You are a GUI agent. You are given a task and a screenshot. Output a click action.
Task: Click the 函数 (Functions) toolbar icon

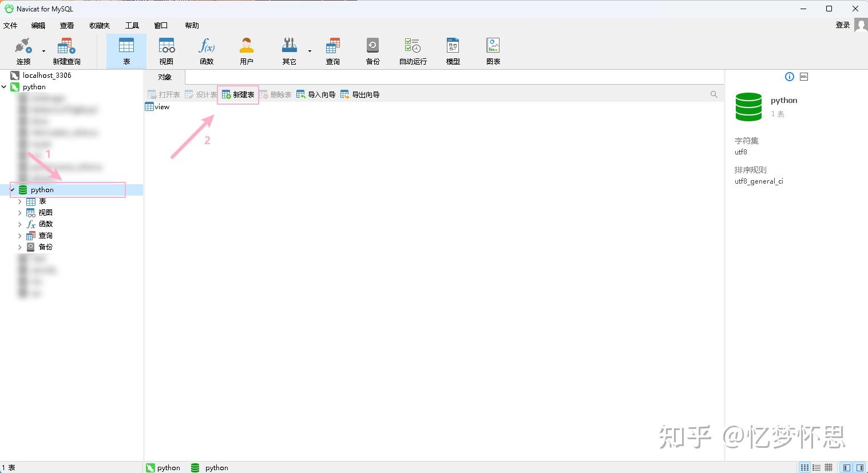(206, 50)
